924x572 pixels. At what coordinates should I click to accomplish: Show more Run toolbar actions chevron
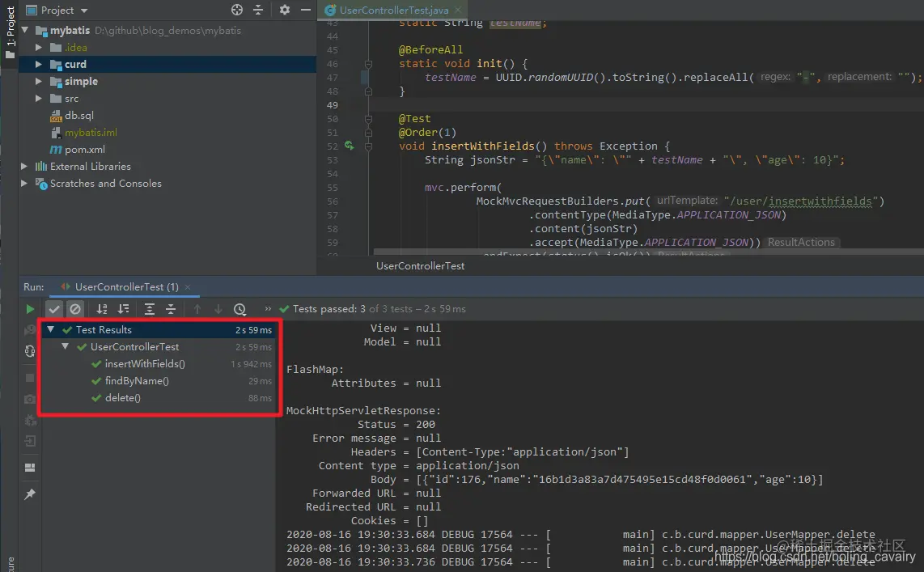click(268, 308)
